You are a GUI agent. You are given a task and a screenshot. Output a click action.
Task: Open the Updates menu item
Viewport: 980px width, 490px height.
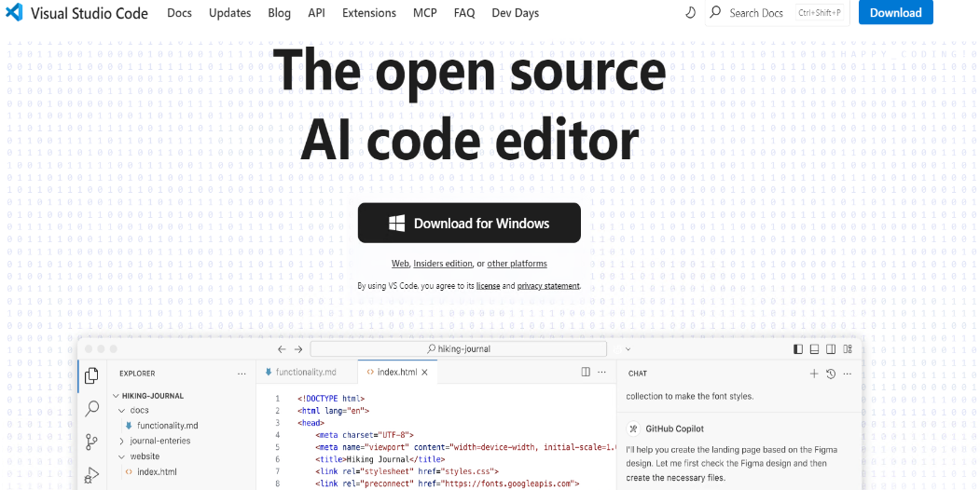pos(230,12)
